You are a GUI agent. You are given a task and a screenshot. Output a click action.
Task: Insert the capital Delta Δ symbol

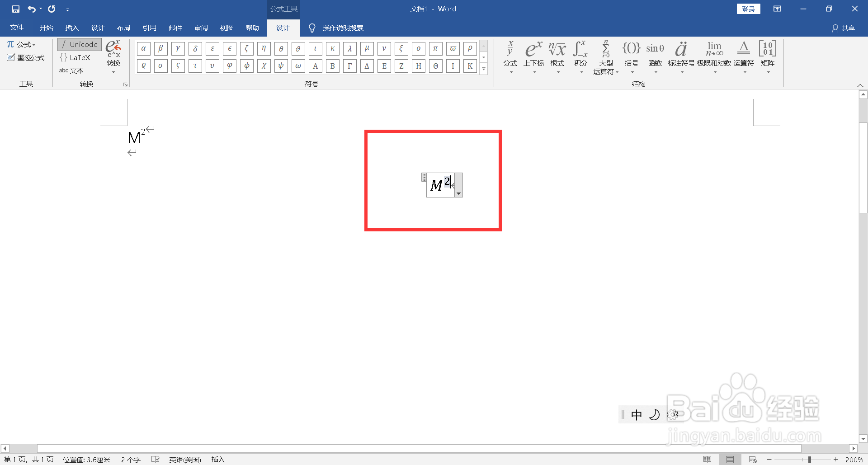click(367, 66)
